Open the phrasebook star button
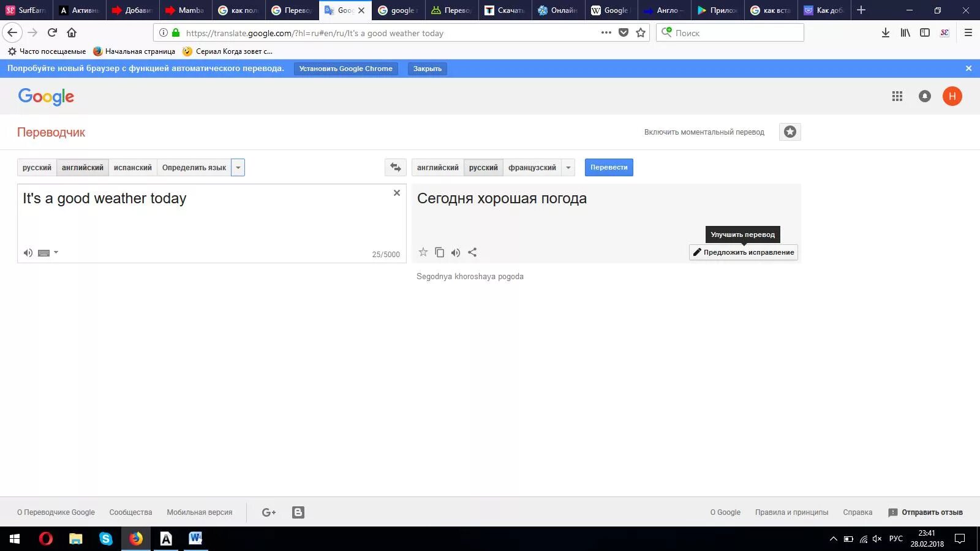 (790, 132)
